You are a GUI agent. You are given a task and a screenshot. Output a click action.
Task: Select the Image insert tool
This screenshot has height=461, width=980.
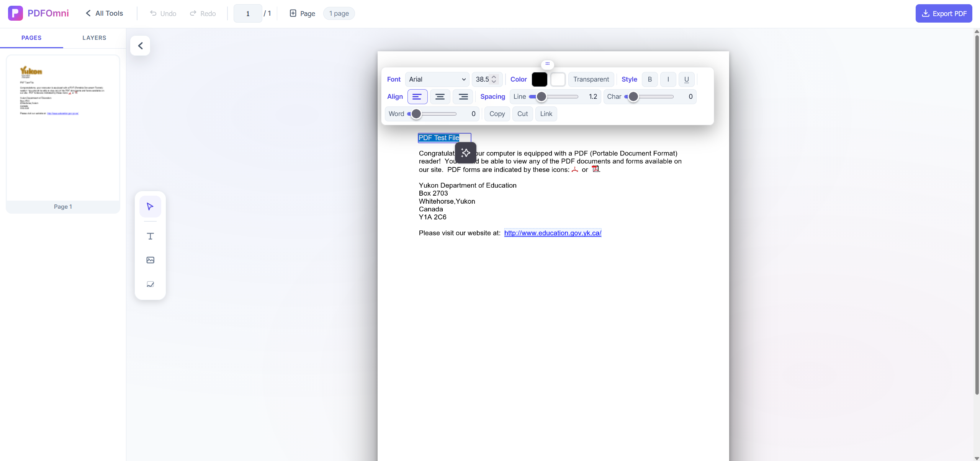point(150,260)
